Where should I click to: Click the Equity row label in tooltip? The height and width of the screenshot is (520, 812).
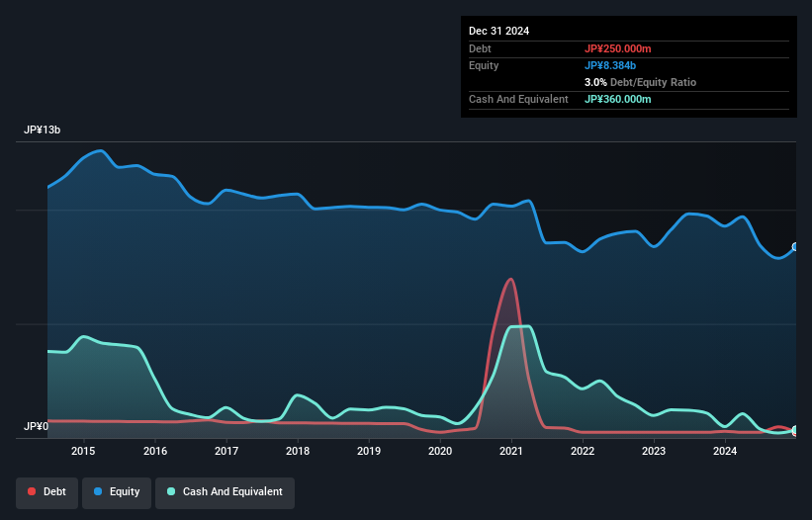[x=484, y=65]
